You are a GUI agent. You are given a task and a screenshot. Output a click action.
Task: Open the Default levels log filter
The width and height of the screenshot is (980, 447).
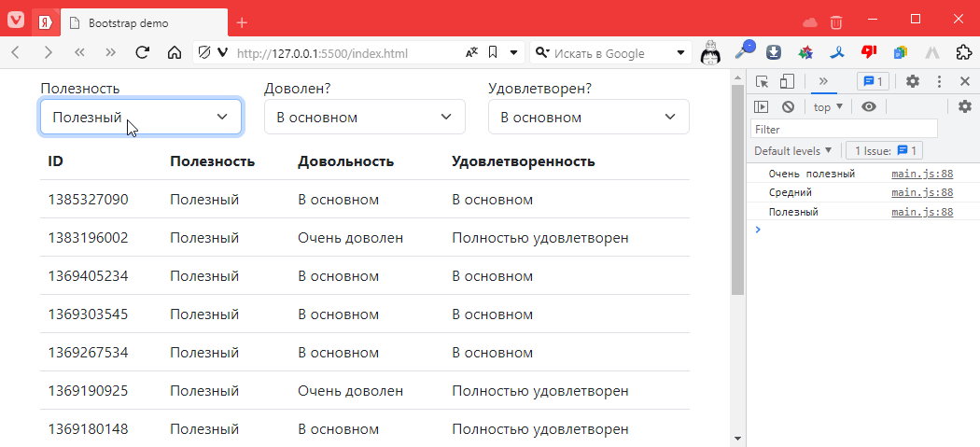point(793,150)
